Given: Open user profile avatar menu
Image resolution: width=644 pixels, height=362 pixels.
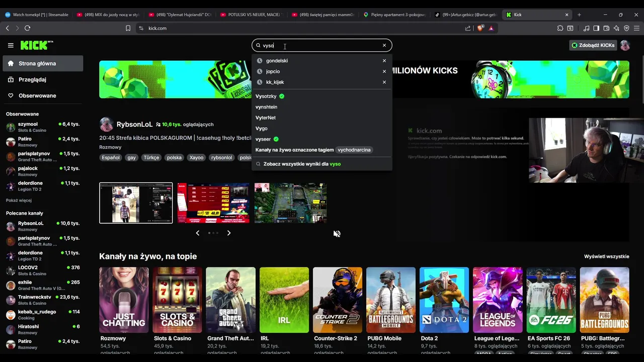Looking at the screenshot, I should 625,45.
